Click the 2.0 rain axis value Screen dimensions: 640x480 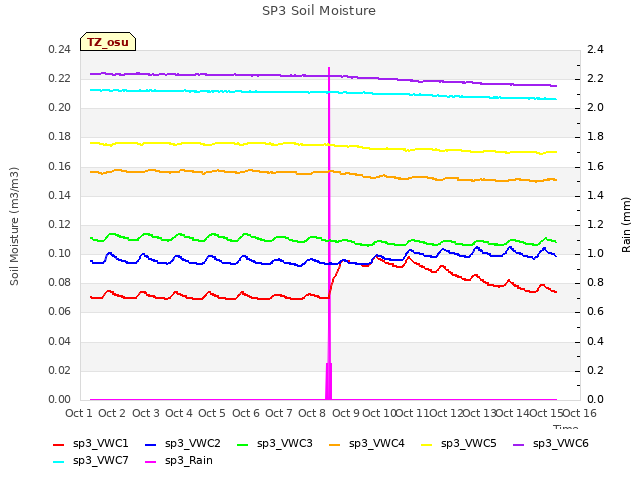tap(595, 107)
